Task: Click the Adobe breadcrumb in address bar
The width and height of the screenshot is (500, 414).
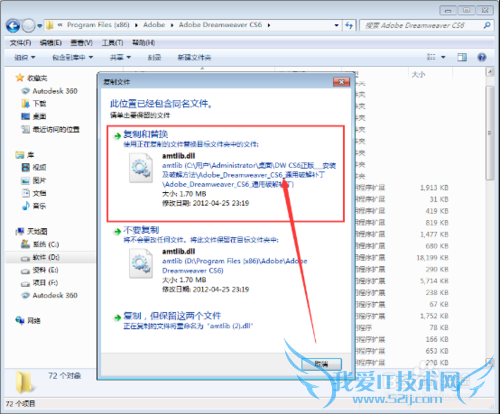Action: (154, 25)
